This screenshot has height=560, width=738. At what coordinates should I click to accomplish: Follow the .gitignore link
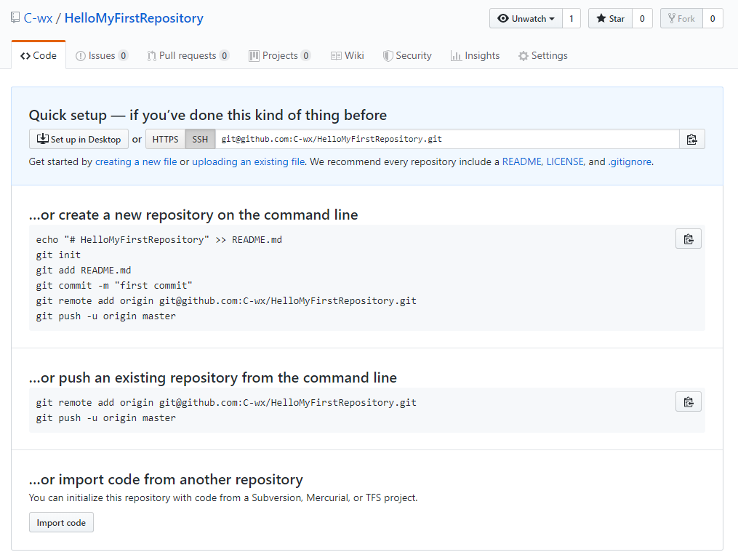coord(630,162)
